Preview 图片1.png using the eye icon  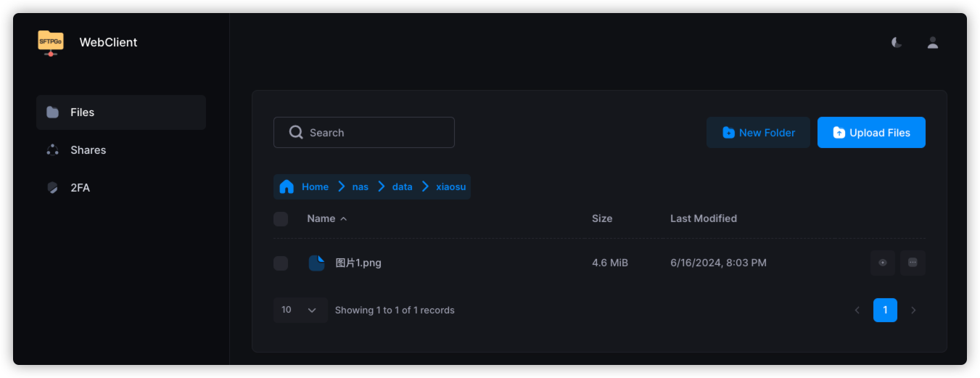(883, 263)
